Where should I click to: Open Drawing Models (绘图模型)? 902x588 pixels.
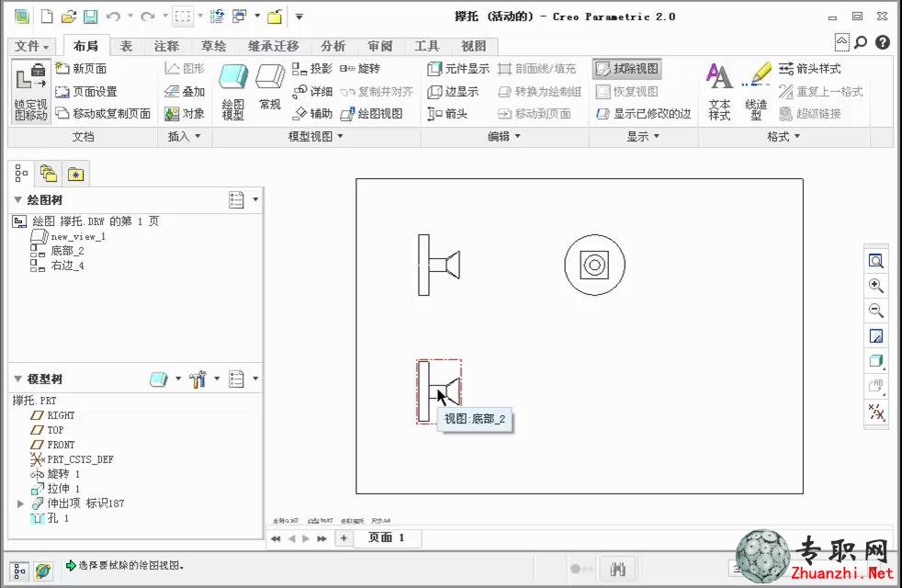point(233,92)
